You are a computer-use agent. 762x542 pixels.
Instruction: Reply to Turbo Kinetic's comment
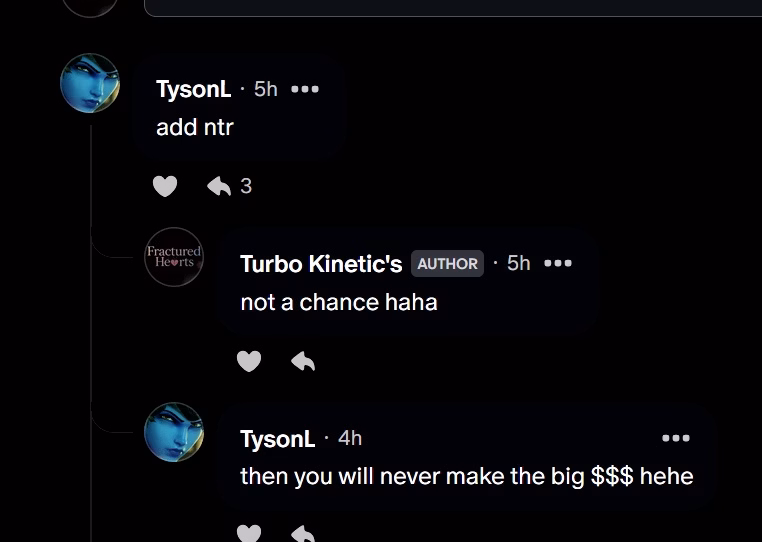point(303,361)
